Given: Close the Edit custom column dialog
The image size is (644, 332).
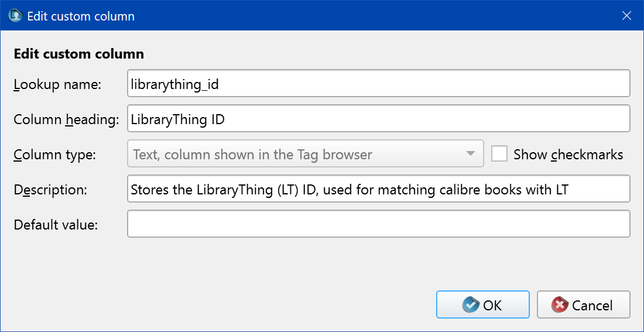Looking at the screenshot, I should (x=626, y=16).
